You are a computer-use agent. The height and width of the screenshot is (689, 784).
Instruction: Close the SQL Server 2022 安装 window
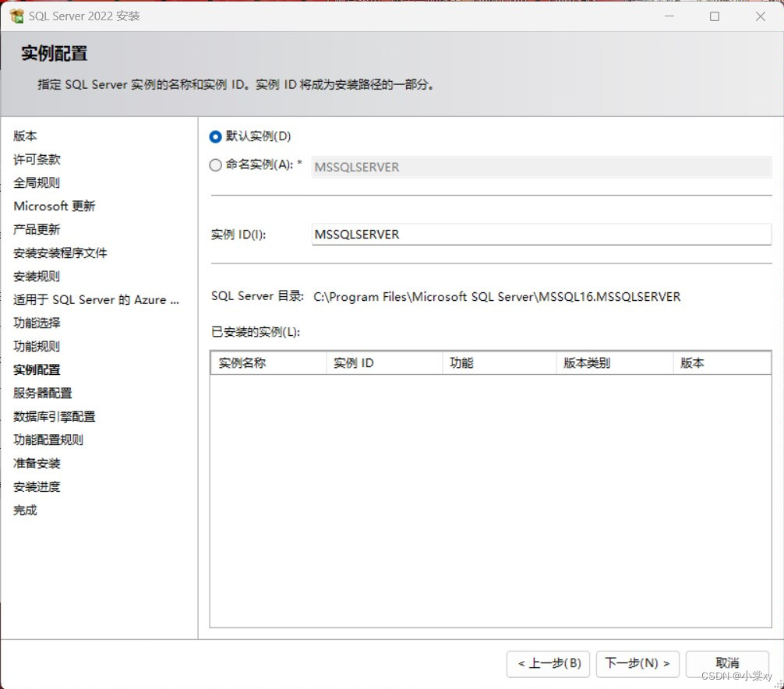[761, 16]
